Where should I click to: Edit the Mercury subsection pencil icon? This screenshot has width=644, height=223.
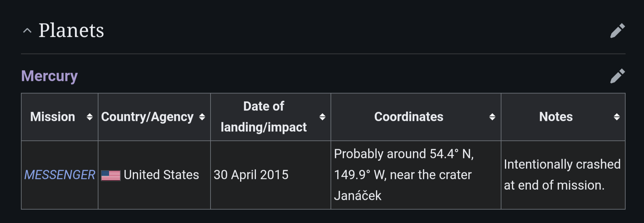(617, 76)
